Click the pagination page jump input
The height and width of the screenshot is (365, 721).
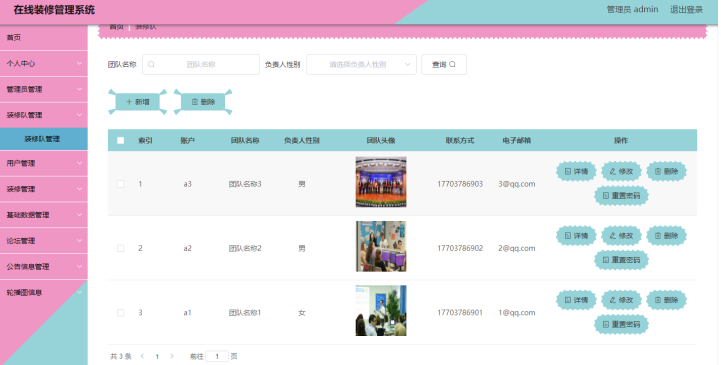coord(217,356)
